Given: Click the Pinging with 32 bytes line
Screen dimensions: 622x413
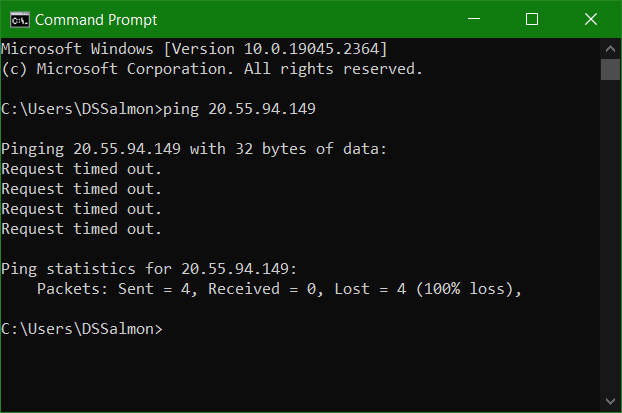Looking at the screenshot, I should pos(194,149).
